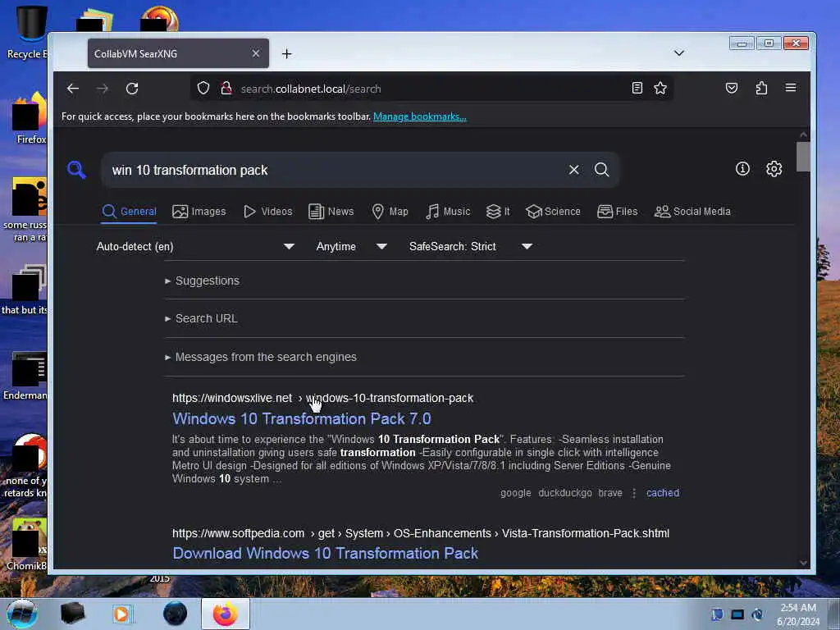840x630 pixels.
Task: Open the black box taskbar icon
Action: click(73, 614)
